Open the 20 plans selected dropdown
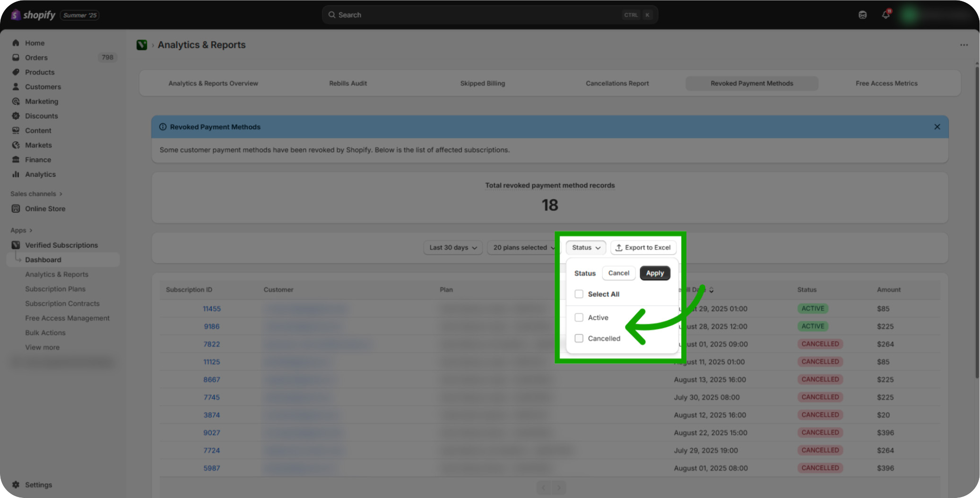This screenshot has width=980, height=498. 523,248
